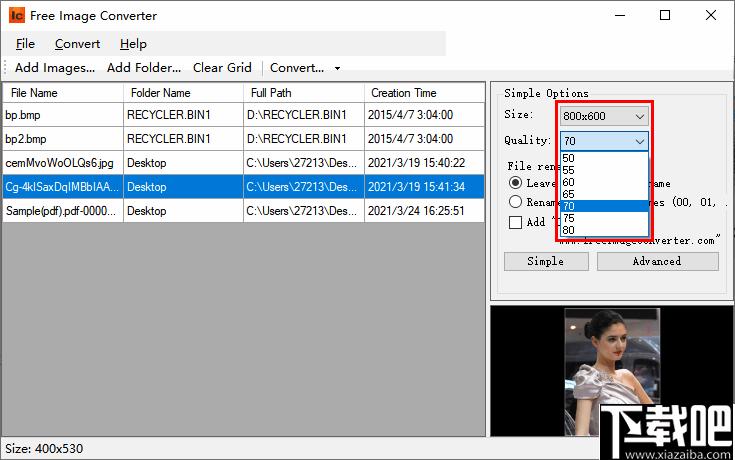Collapse the Quality combo box

pos(640,142)
